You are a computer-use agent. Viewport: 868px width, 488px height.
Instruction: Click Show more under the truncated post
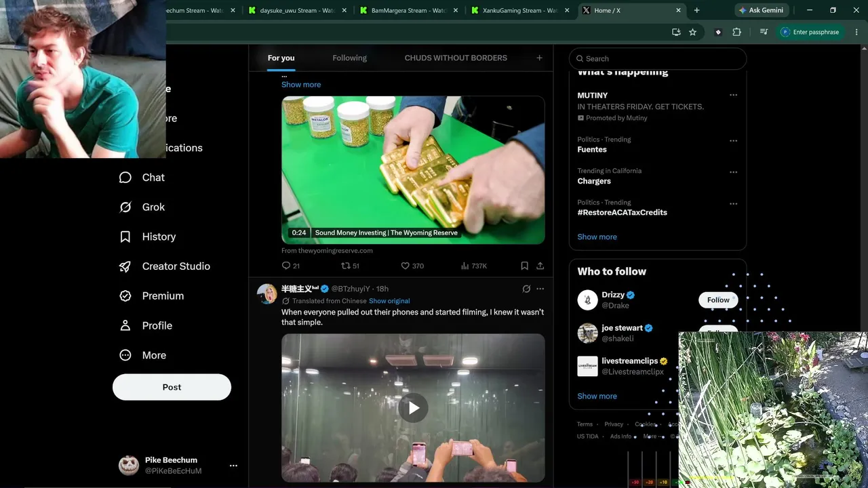301,85
